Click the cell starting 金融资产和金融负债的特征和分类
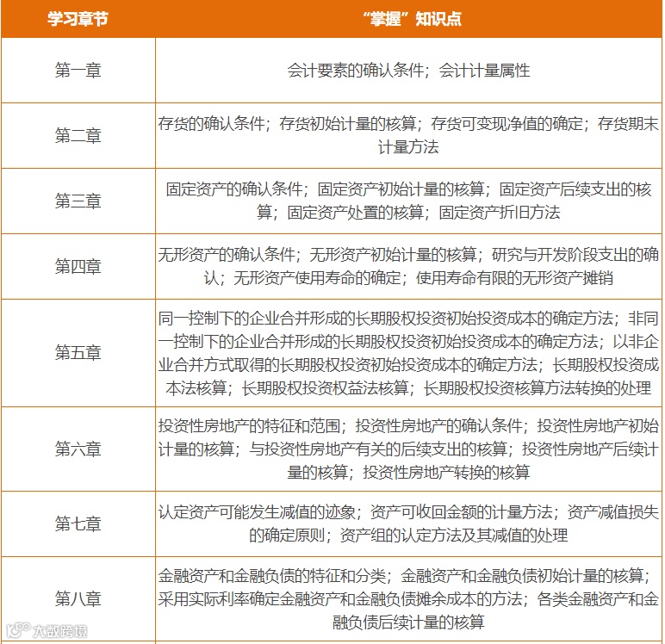 click(409, 599)
